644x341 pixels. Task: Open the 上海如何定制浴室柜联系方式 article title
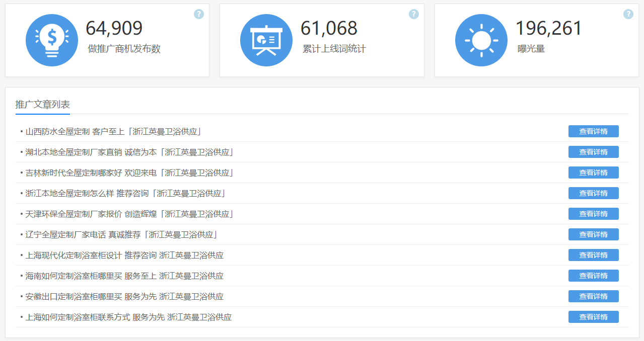128,317
